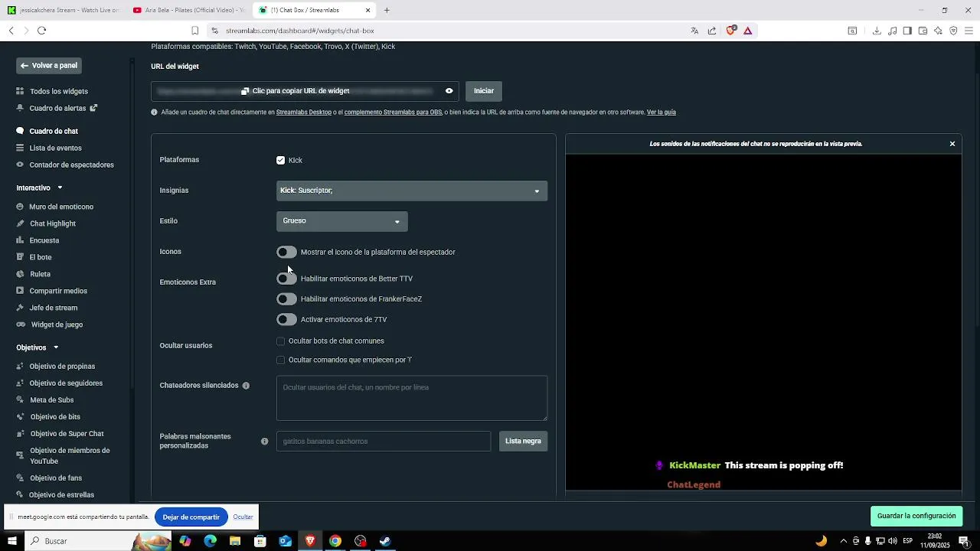The width and height of the screenshot is (980, 551).
Task: Click the custom bad words input field
Action: (384, 442)
